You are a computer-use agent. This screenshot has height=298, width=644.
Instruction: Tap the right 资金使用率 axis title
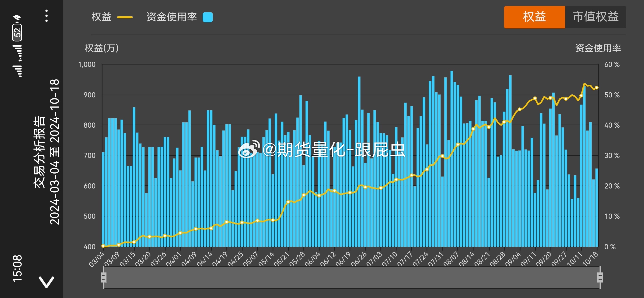coord(598,48)
